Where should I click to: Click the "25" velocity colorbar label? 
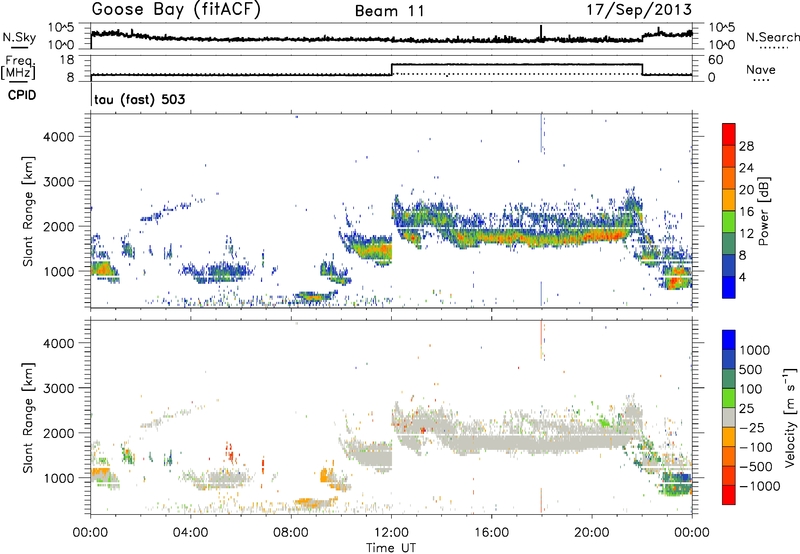coord(747,409)
